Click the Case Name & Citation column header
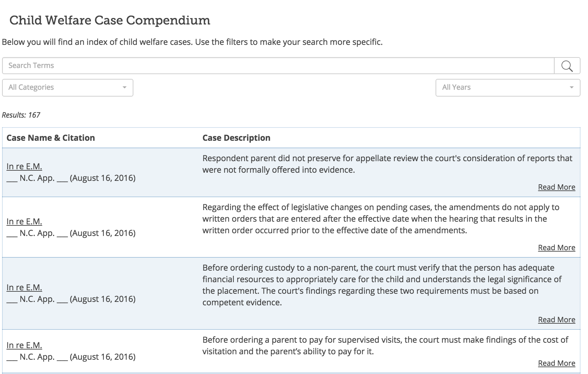The image size is (588, 374). point(51,138)
